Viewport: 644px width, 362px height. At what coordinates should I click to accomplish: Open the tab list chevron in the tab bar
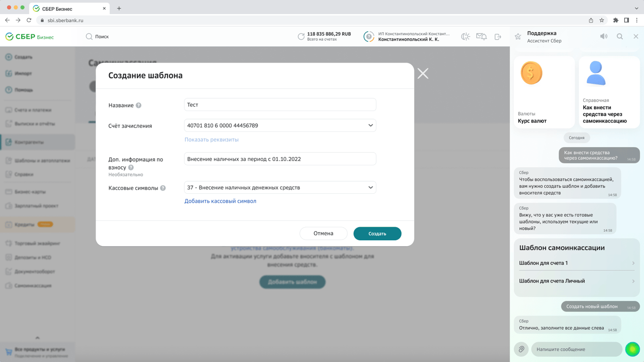[x=636, y=8]
